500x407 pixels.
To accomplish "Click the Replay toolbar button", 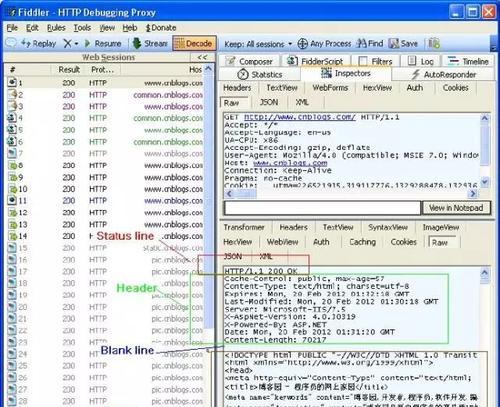I will tap(38, 43).
